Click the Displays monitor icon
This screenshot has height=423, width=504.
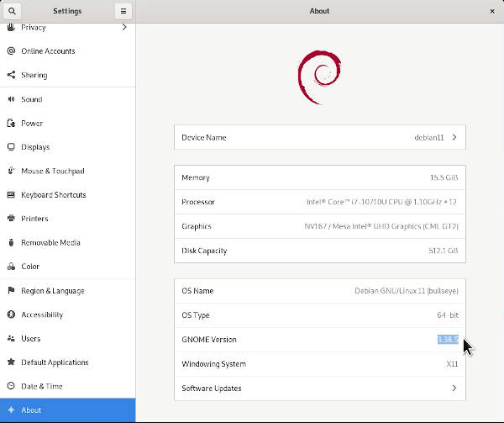click(11, 147)
